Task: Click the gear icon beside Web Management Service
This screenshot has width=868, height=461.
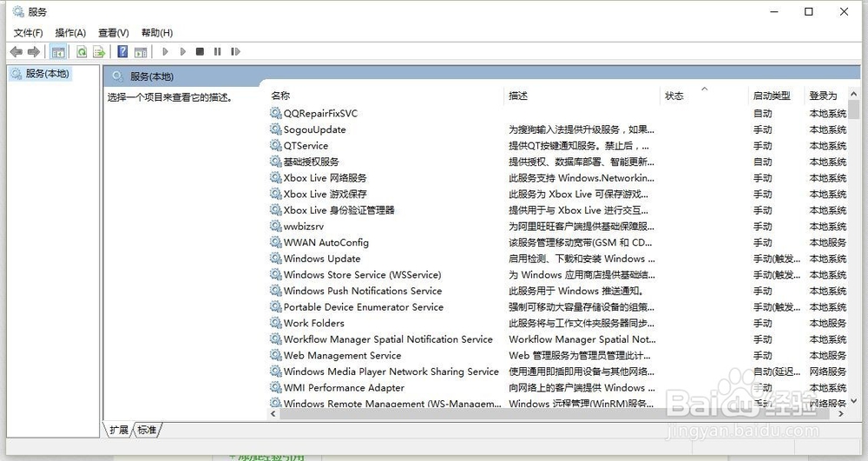Action: (x=276, y=355)
